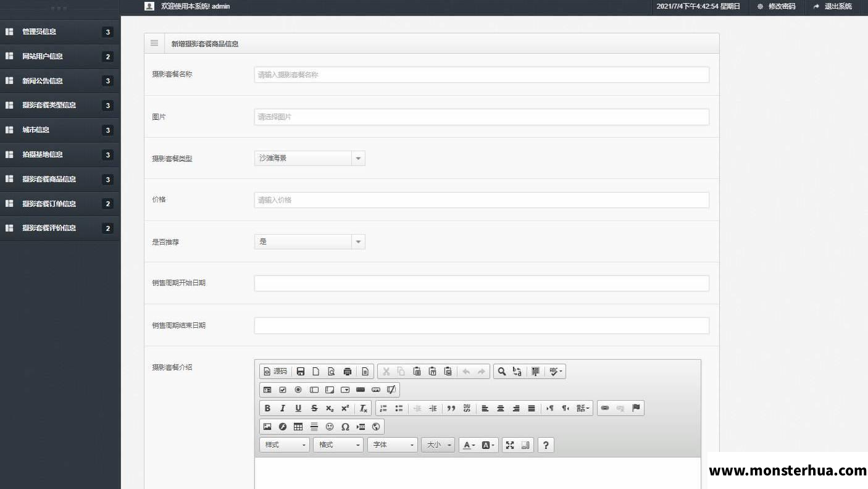Insert a form button element

coord(361,390)
